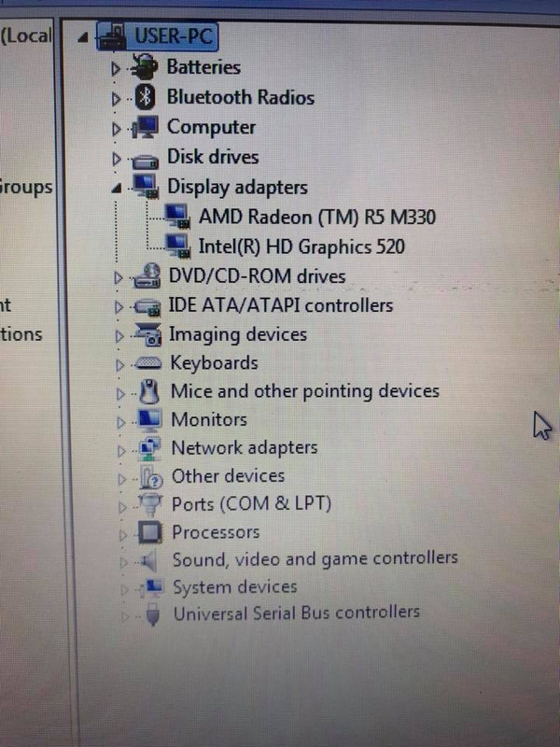Select the DVD/CD-ROM drives icon

tap(147, 276)
